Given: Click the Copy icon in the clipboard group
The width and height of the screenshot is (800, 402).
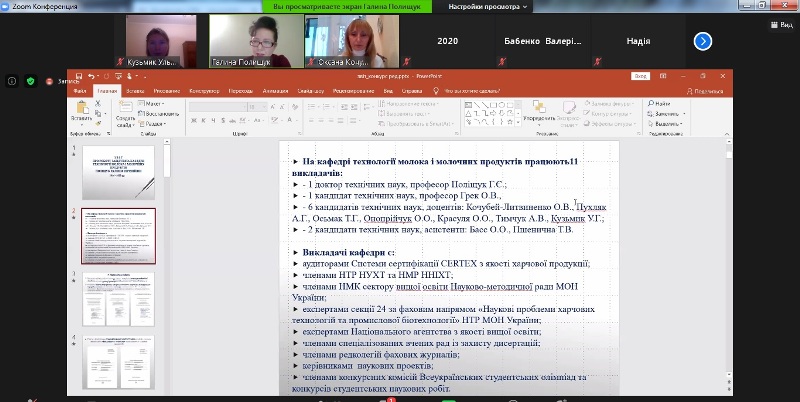Looking at the screenshot, I should [98, 113].
